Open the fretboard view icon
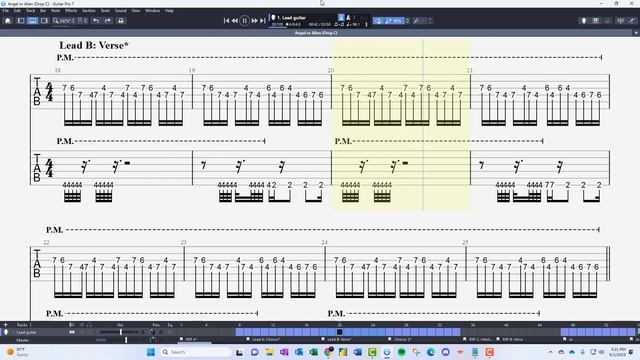Image resolution: width=640 pixels, height=360 pixels. tap(584, 21)
